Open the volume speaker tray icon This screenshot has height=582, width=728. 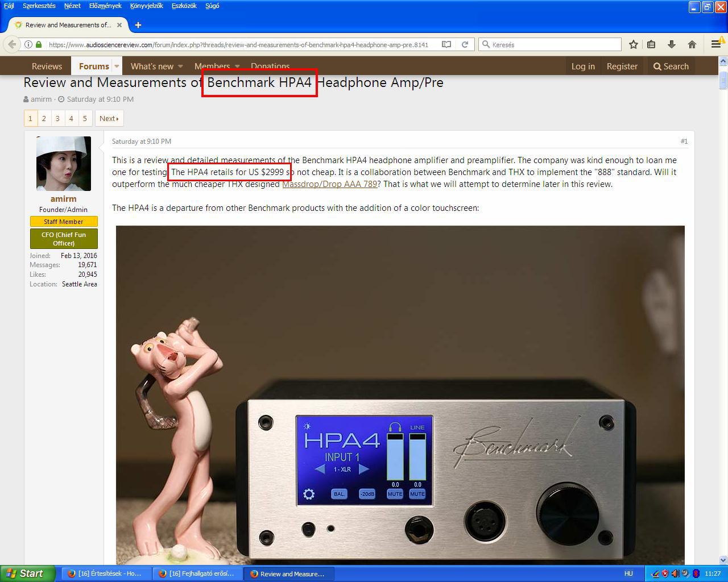tap(675, 573)
